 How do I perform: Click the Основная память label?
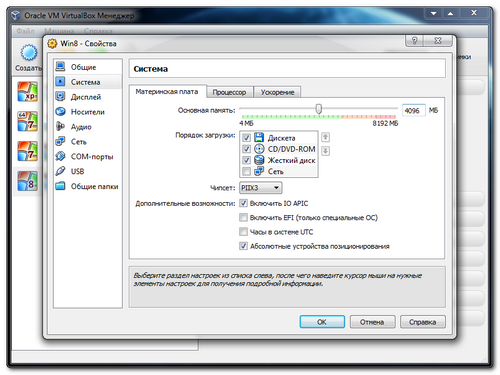tap(207, 110)
